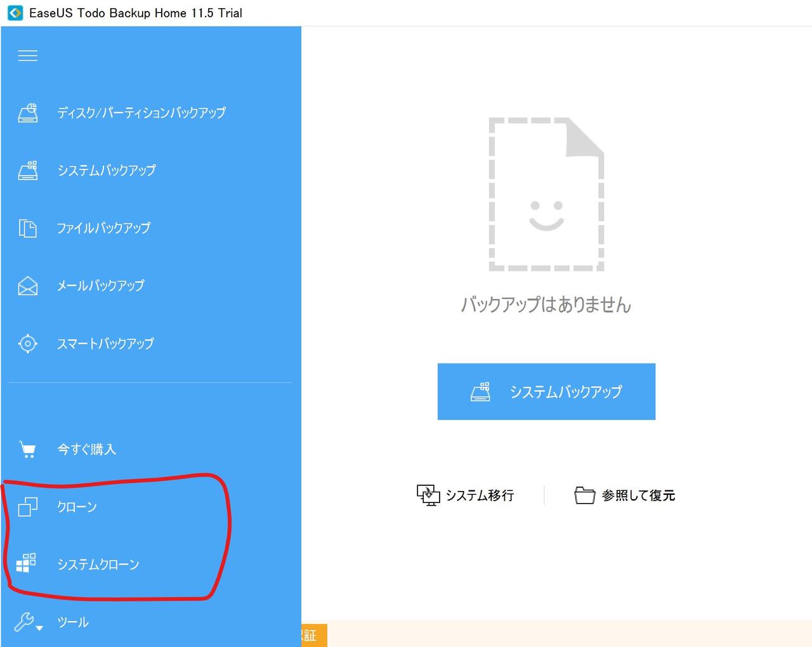
Task: Click the EaseUS logo in the title bar
Action: [x=15, y=13]
